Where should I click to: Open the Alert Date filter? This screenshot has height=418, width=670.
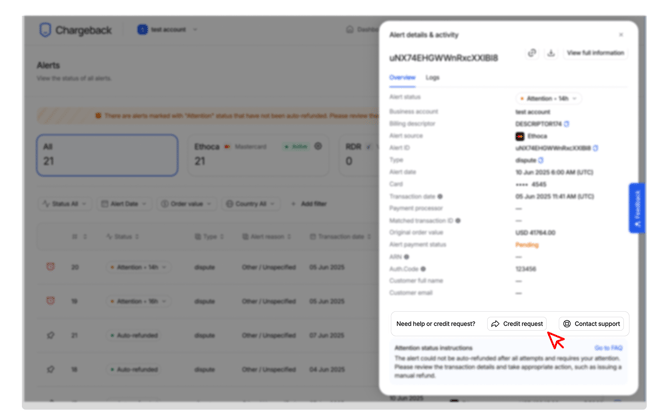pos(123,204)
